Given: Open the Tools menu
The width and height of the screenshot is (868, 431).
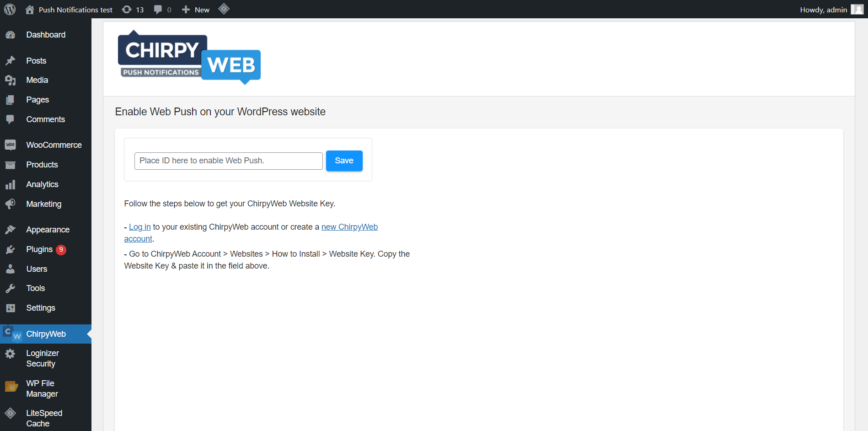Looking at the screenshot, I should pyautogui.click(x=36, y=288).
